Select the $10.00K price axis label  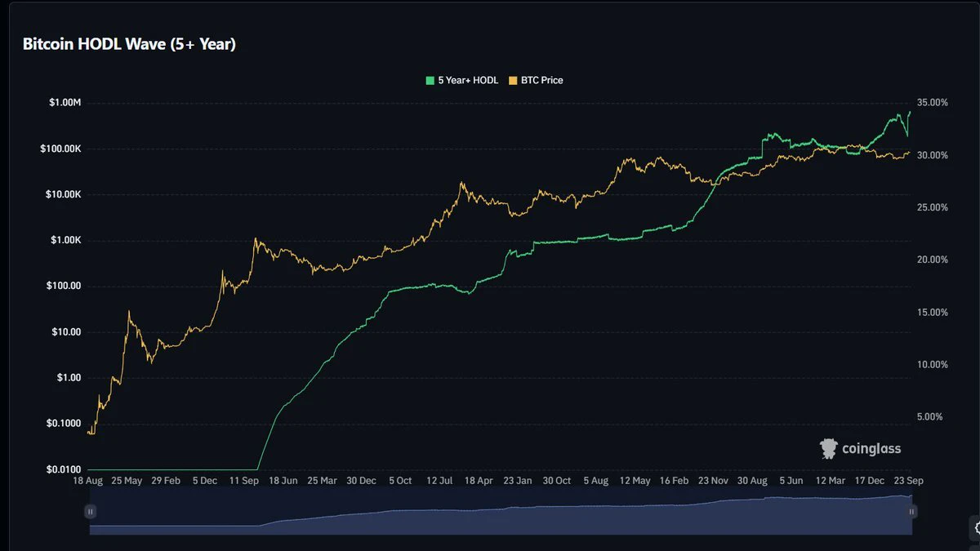pos(61,194)
